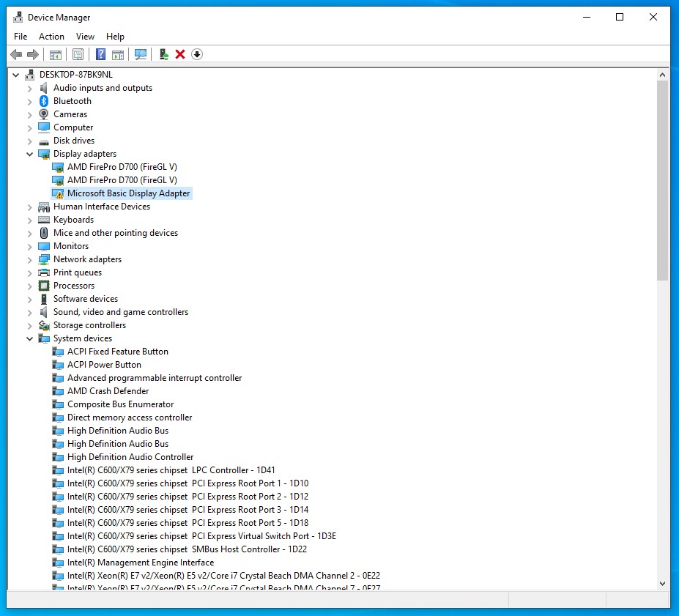Click the Network adapters icon
This screenshot has width=679, height=616.
click(44, 259)
